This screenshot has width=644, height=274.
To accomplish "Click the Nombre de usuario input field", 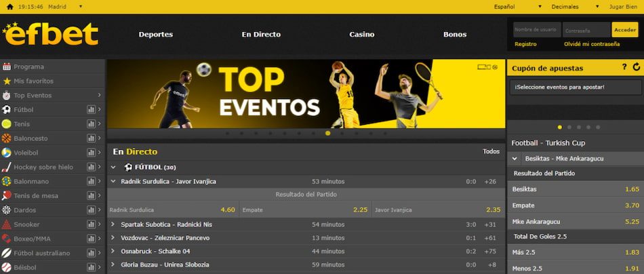I will [x=536, y=30].
